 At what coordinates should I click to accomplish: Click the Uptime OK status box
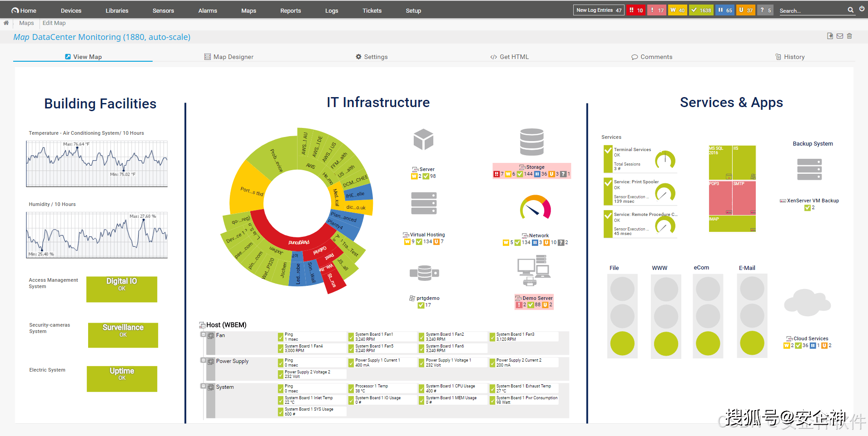point(122,379)
